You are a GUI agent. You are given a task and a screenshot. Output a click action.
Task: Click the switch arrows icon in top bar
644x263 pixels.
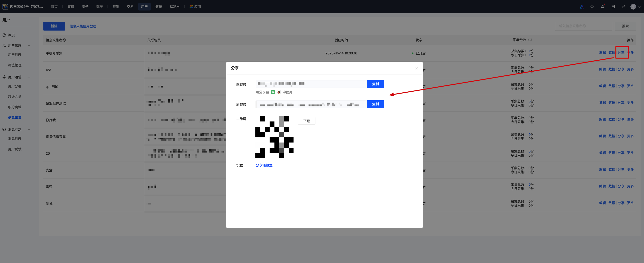point(623,7)
